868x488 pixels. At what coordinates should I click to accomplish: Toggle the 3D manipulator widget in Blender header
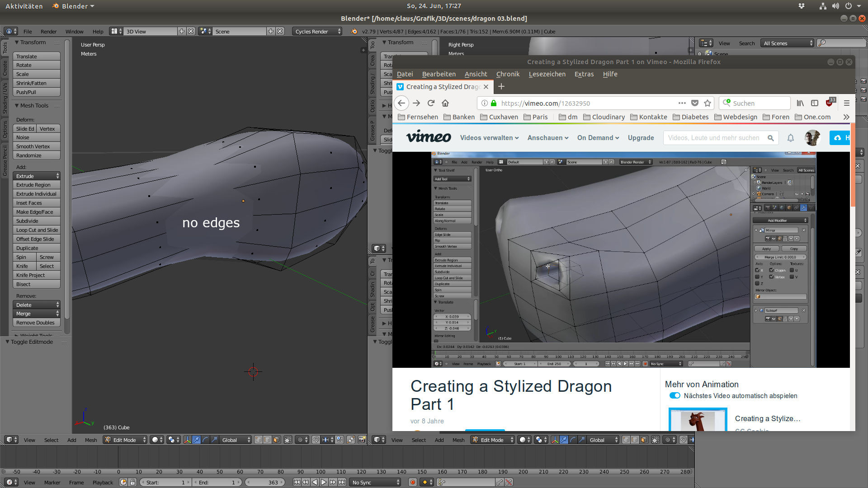pos(187,440)
